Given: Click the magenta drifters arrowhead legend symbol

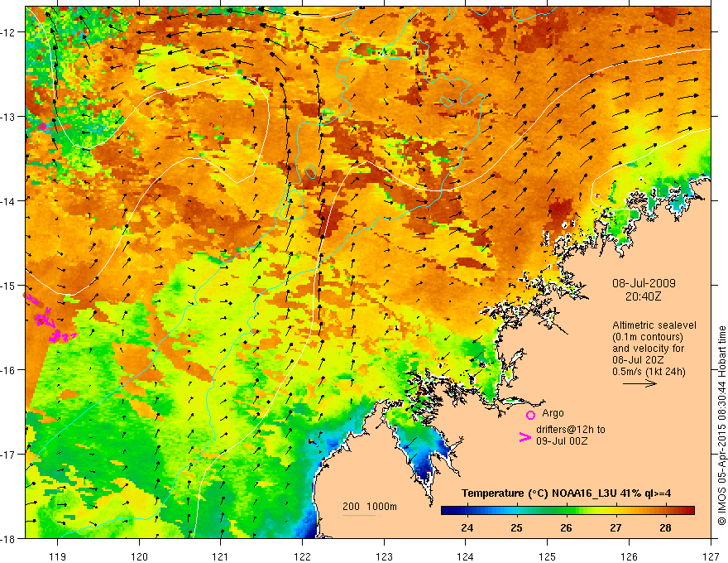Looking at the screenshot, I should coord(524,436).
